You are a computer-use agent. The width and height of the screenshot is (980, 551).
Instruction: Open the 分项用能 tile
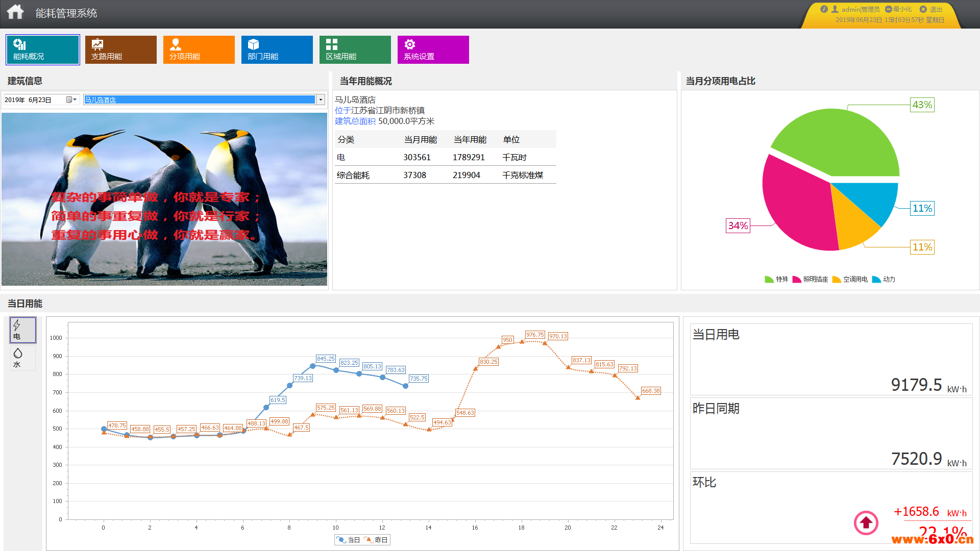coord(199,49)
